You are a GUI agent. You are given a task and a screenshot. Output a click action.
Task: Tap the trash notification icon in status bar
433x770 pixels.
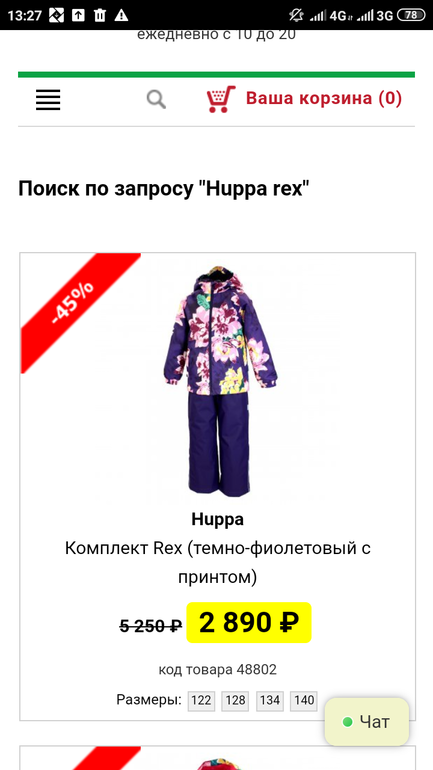click(100, 16)
